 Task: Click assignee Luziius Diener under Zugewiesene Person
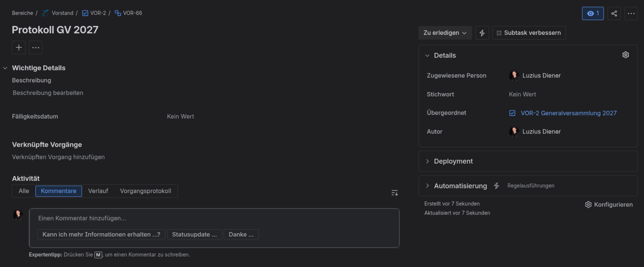[x=541, y=76]
